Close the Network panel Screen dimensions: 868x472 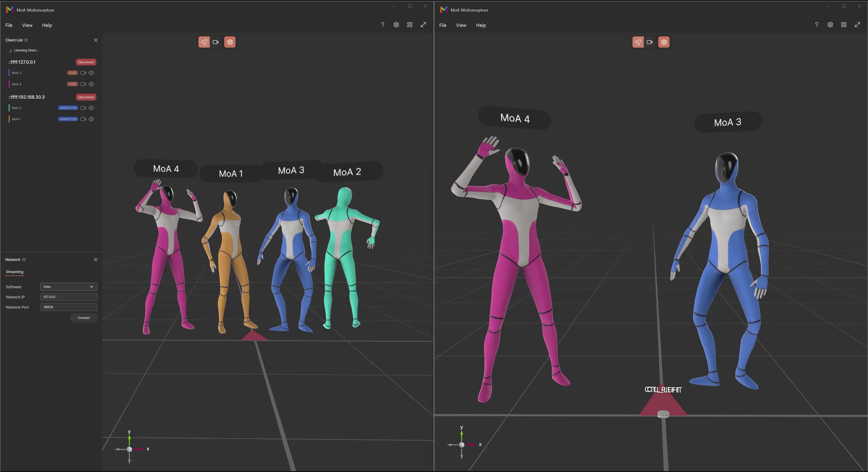[x=96, y=259]
